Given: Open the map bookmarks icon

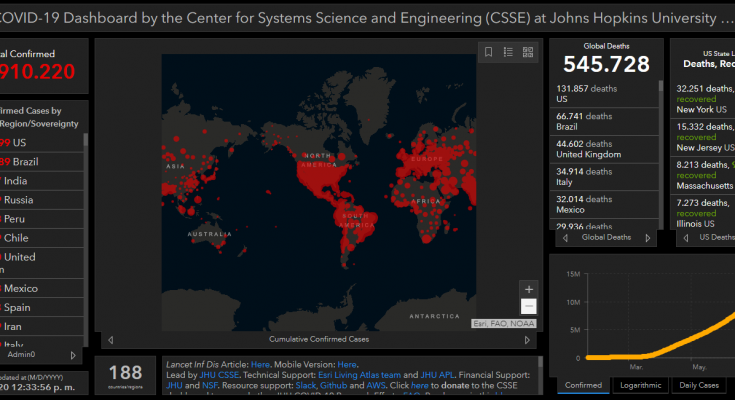Looking at the screenshot, I should [488, 52].
